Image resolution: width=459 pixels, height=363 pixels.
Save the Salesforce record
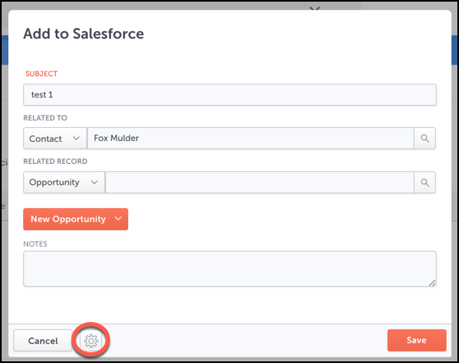point(417,340)
